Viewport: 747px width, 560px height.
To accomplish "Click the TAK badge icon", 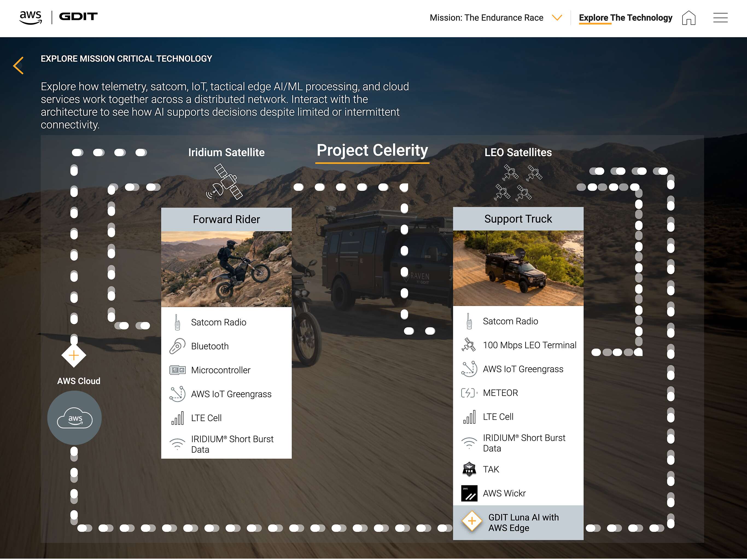I will [469, 469].
